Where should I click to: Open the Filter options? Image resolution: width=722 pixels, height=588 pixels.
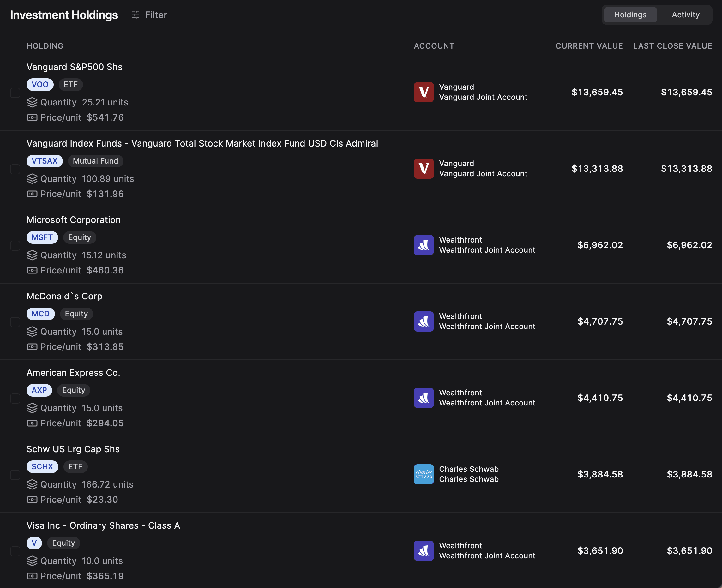click(x=149, y=15)
